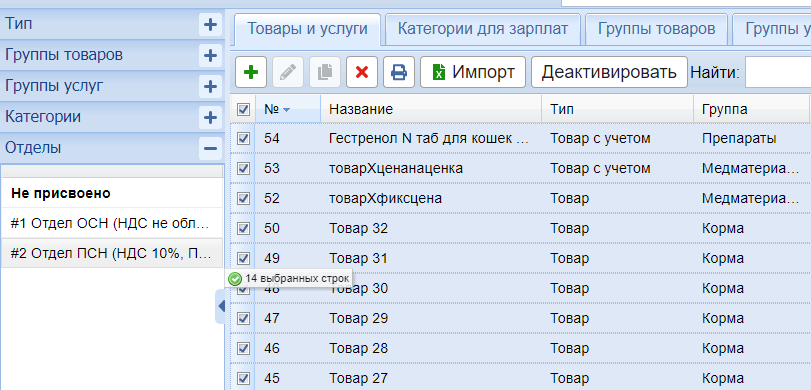Collapse the left sidebar with arrow handle
The height and width of the screenshot is (390, 811).
tap(221, 306)
